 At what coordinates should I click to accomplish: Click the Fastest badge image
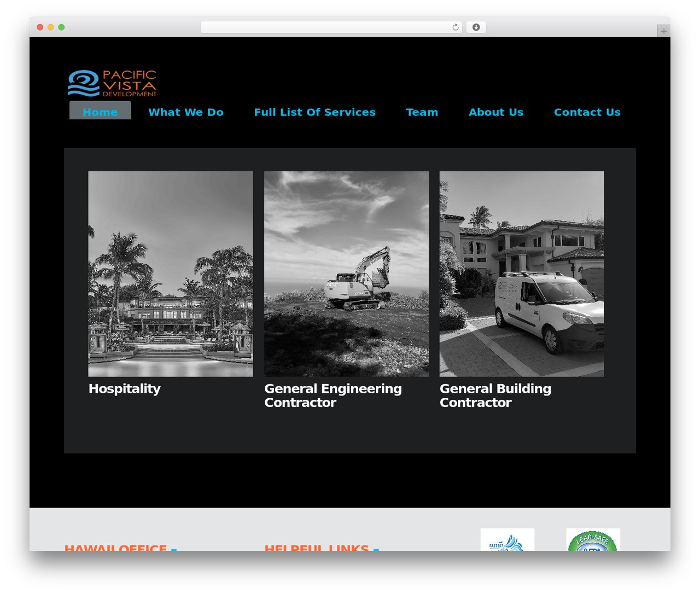[x=507, y=539]
